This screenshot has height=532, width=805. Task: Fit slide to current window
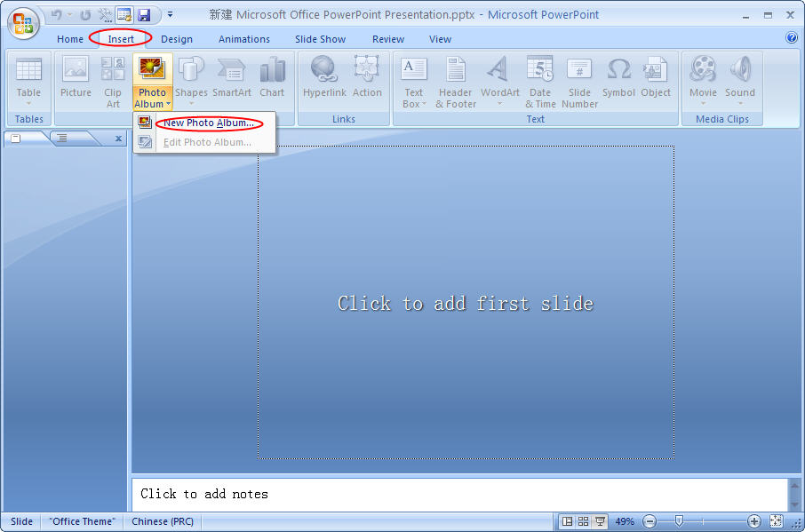pyautogui.click(x=777, y=521)
